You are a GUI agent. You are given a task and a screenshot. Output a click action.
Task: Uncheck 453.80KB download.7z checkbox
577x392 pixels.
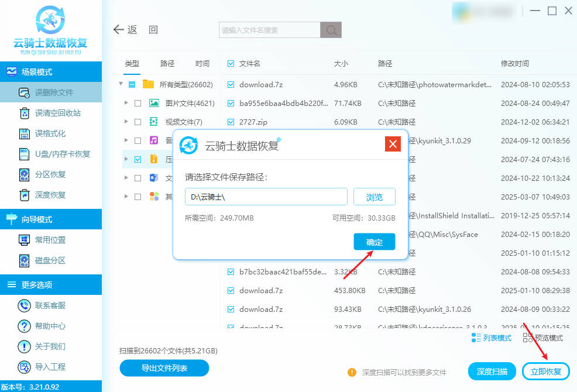pyautogui.click(x=231, y=291)
